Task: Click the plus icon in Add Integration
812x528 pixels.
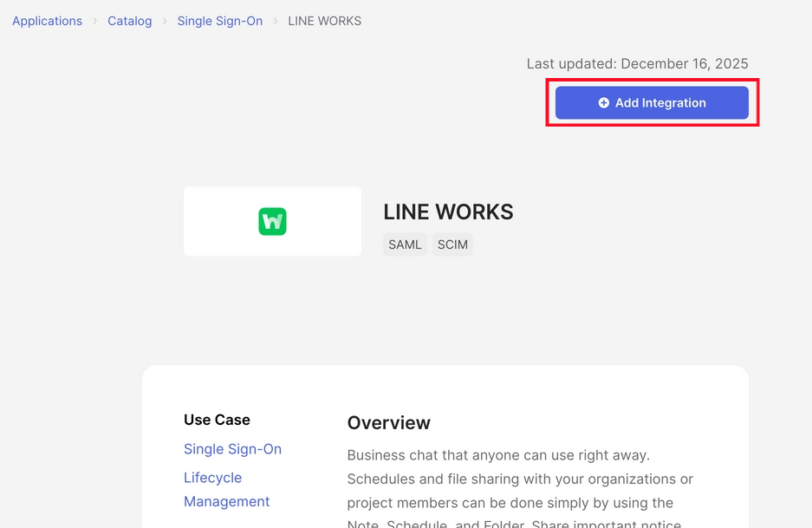Action: [x=604, y=102]
